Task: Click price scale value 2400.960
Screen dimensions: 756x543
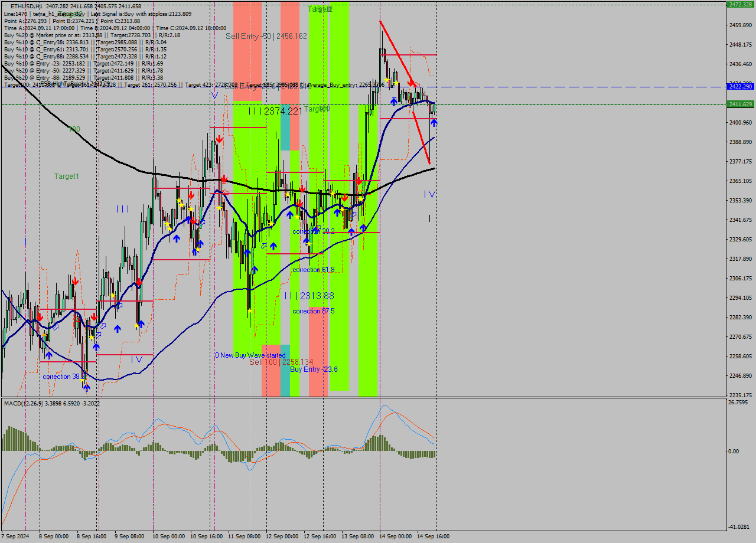Action: pos(740,123)
